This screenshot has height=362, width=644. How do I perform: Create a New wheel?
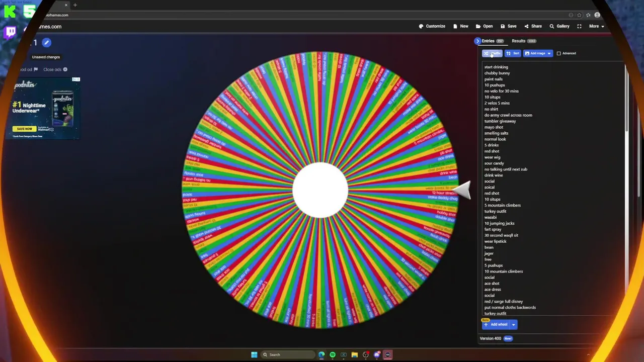[461, 26]
